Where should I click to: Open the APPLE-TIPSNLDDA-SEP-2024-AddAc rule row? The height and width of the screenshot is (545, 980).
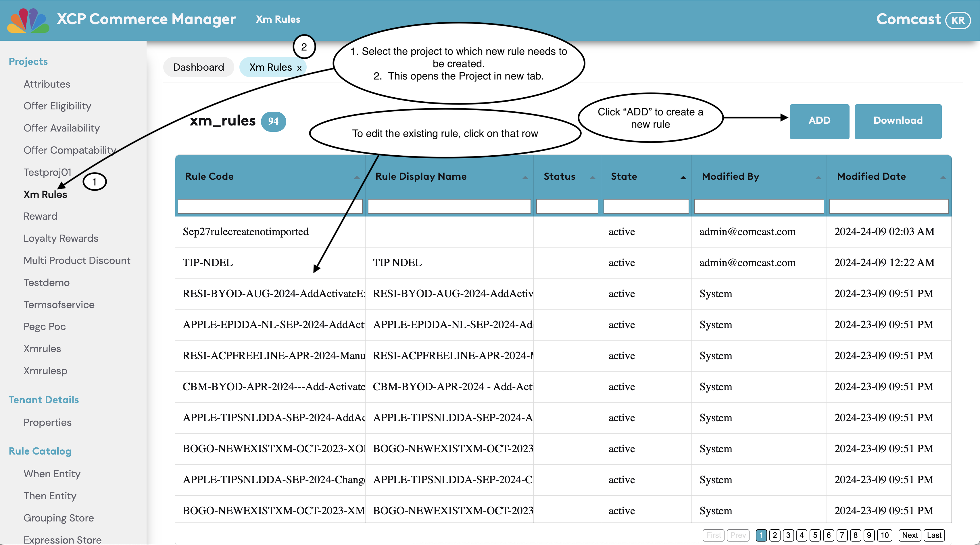pyautogui.click(x=563, y=418)
